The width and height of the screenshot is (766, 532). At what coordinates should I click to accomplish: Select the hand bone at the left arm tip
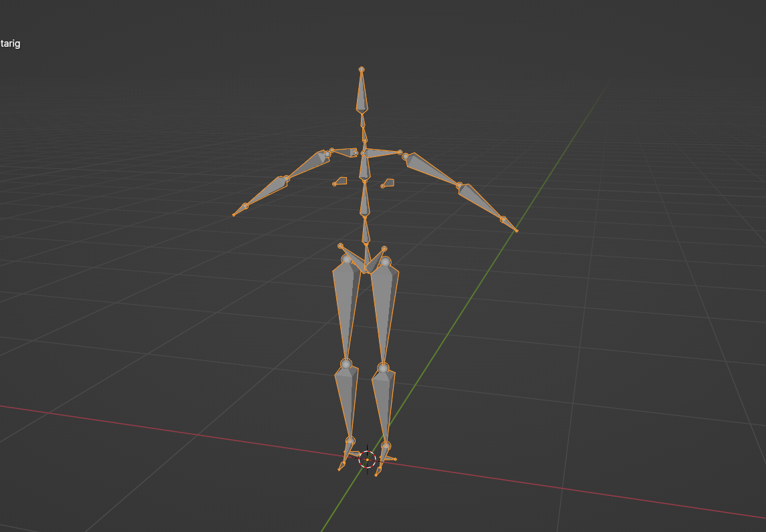coord(239,211)
